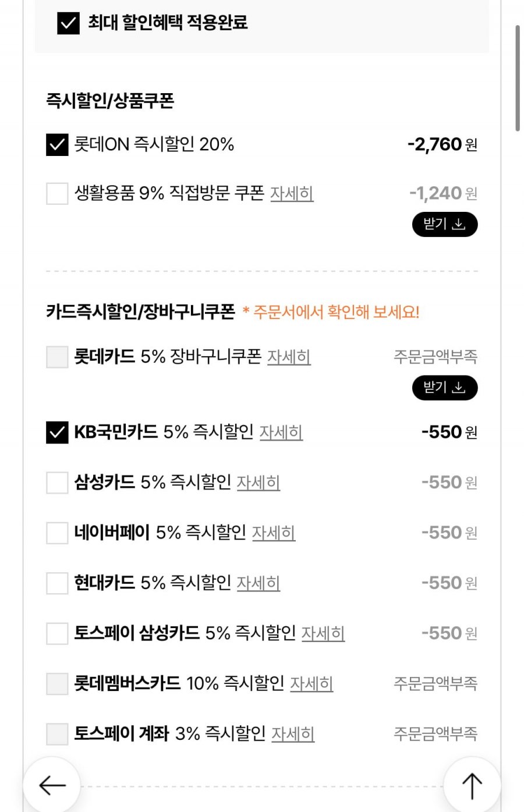The height and width of the screenshot is (812, 524).
Task: Tap the scroll-to-top arrow icon
Action: click(x=472, y=785)
